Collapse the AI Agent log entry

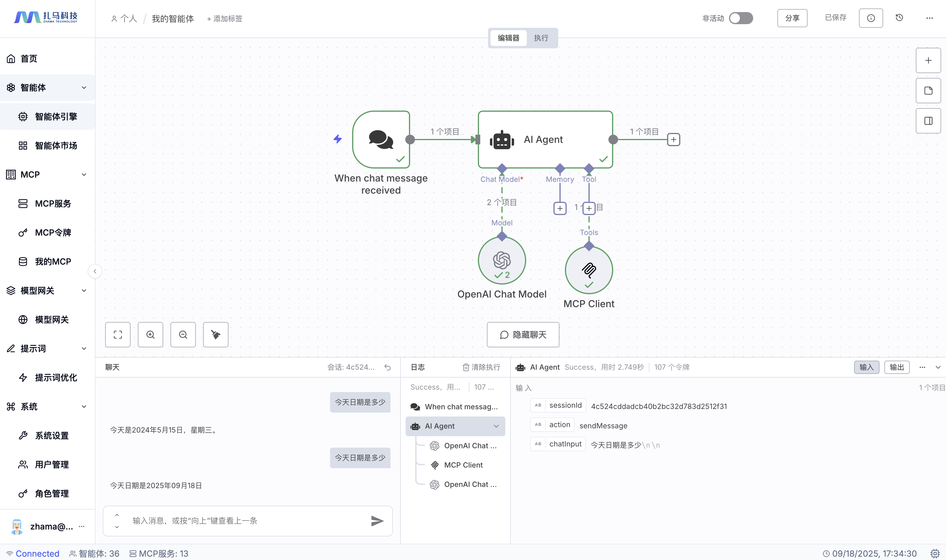[x=496, y=426]
